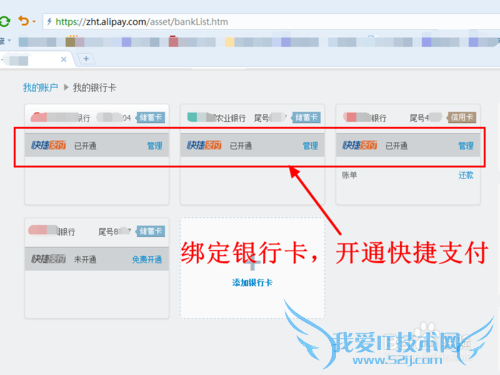Image resolution: width=500 pixels, height=375 pixels.
Task: Click the grey 快捷支付 logo on 未开通 card
Action: 48,259
